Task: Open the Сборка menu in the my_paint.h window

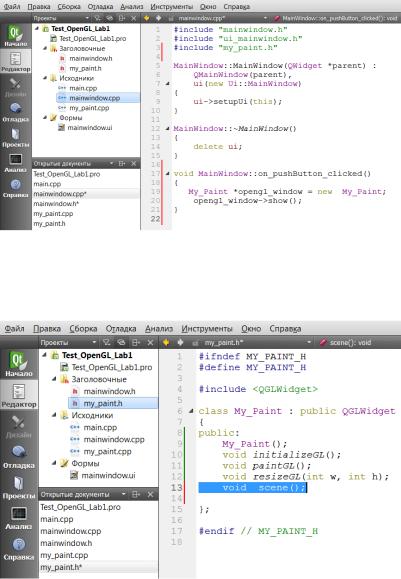Action: point(83,328)
